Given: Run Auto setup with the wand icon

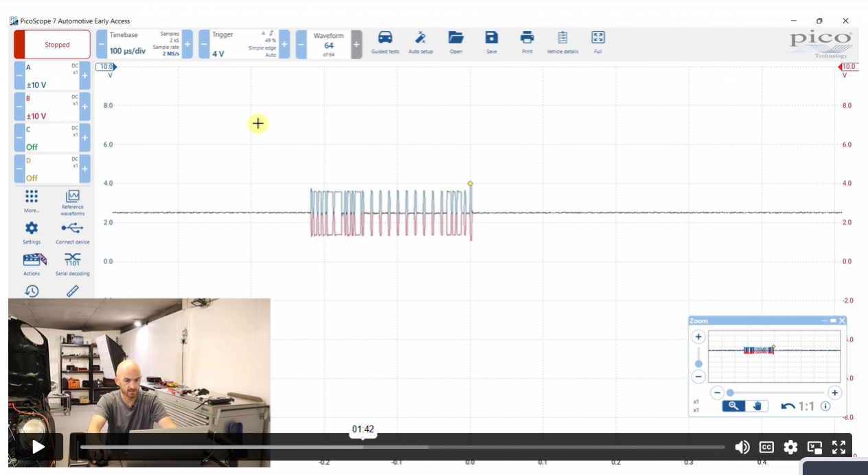Looking at the screenshot, I should tap(420, 43).
